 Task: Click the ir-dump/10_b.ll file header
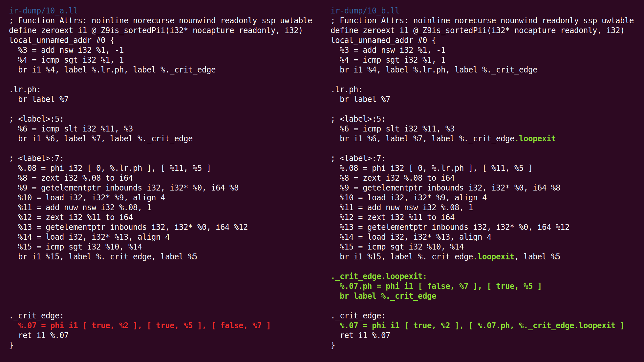click(x=365, y=11)
